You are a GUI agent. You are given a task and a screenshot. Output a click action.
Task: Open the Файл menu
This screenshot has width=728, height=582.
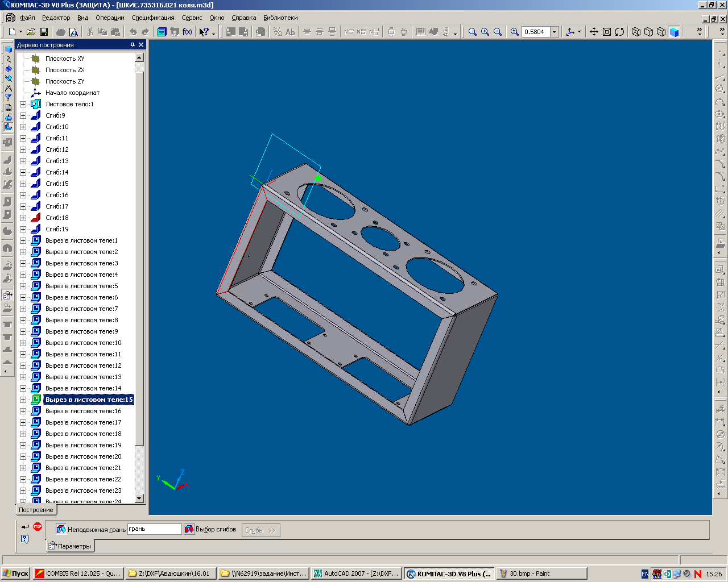(x=27, y=18)
